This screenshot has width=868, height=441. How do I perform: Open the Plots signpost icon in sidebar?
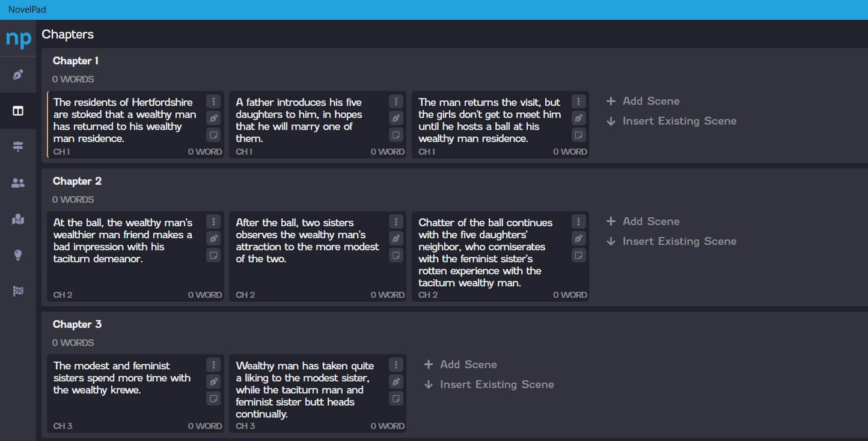(18, 147)
